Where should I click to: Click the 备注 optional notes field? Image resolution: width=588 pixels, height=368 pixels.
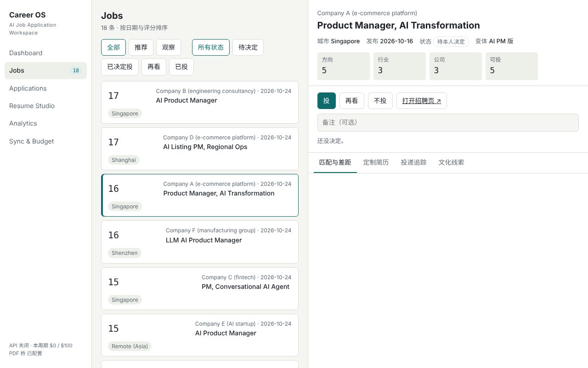click(x=448, y=122)
